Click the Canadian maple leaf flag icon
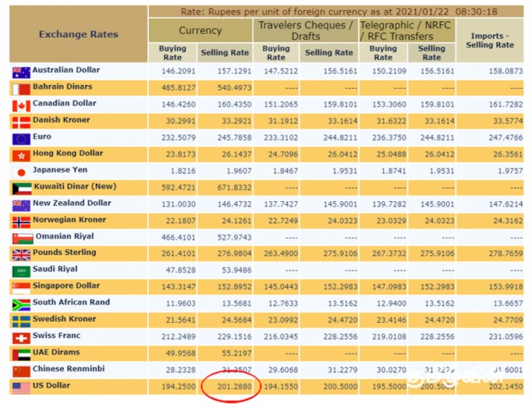This screenshot has height=404, width=532. tap(21, 106)
